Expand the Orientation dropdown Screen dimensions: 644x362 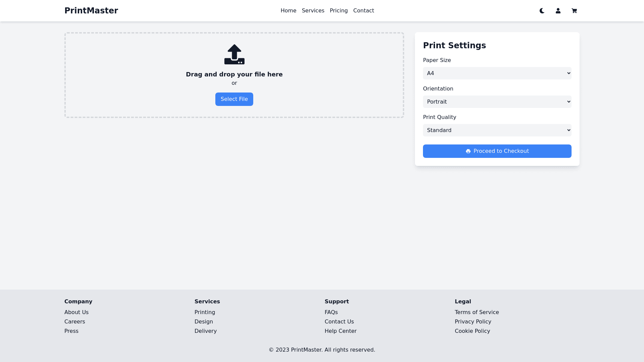pos(497,102)
